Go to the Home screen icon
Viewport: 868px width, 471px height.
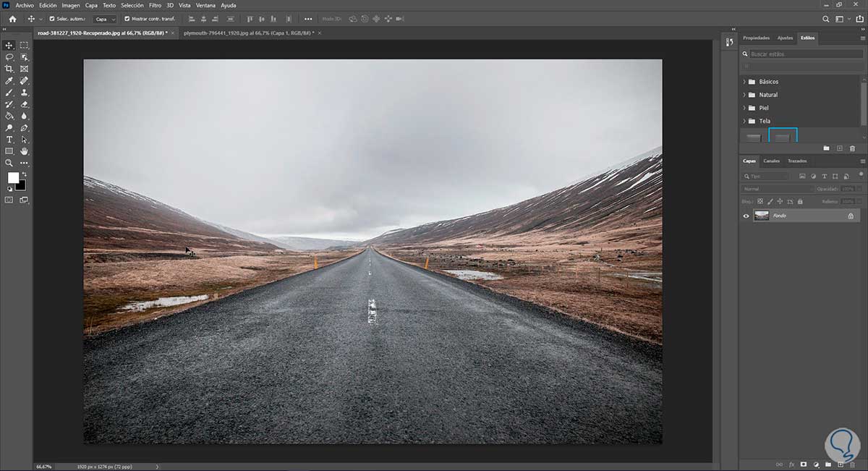coord(12,19)
